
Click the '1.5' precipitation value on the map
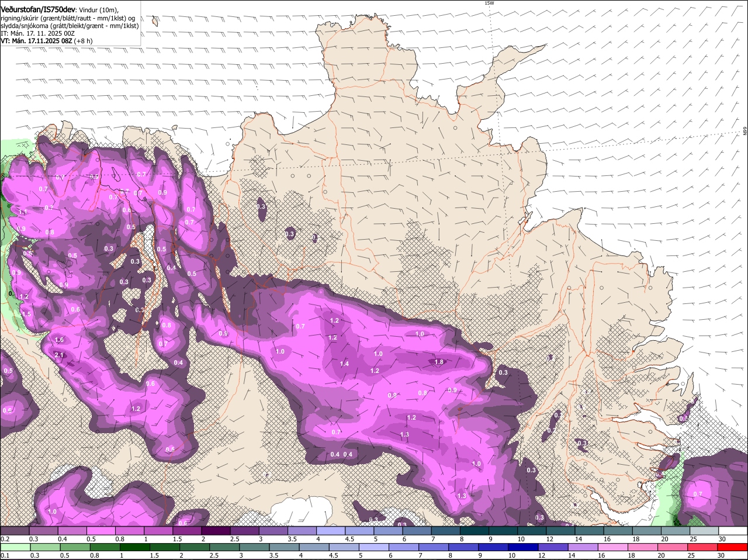click(26, 314)
